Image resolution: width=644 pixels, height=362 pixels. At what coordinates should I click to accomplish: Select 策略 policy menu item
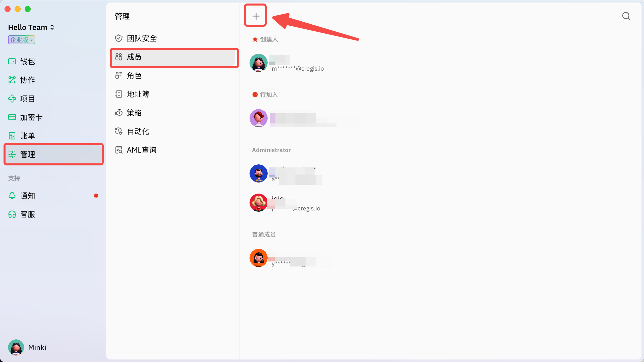[x=134, y=113]
